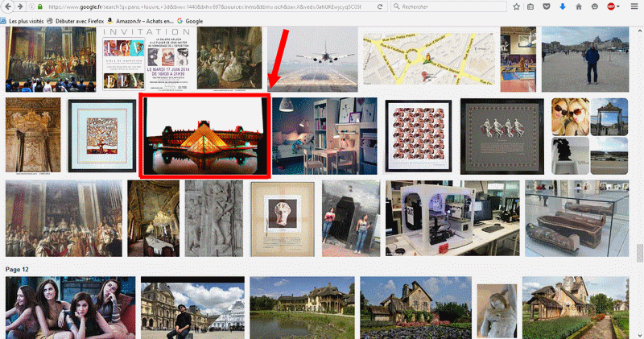
Task: Click the green padlock security icon
Action: (39, 6)
